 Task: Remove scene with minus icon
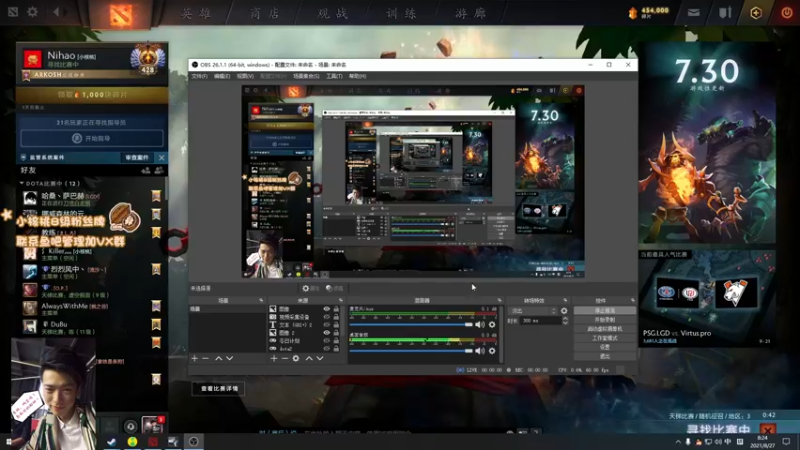205,359
